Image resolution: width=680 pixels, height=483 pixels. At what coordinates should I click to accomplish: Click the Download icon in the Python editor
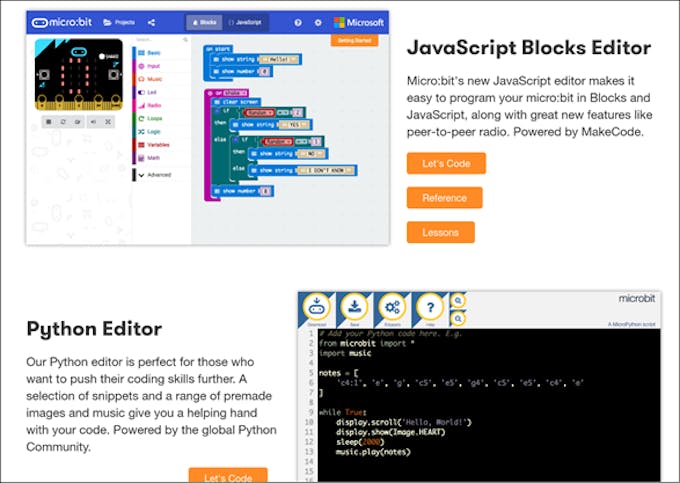317,309
